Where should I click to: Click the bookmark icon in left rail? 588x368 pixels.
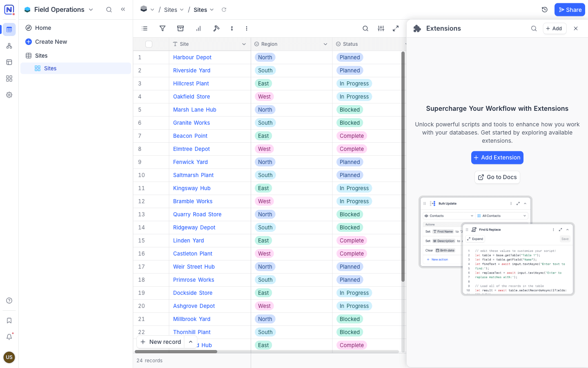click(9, 321)
